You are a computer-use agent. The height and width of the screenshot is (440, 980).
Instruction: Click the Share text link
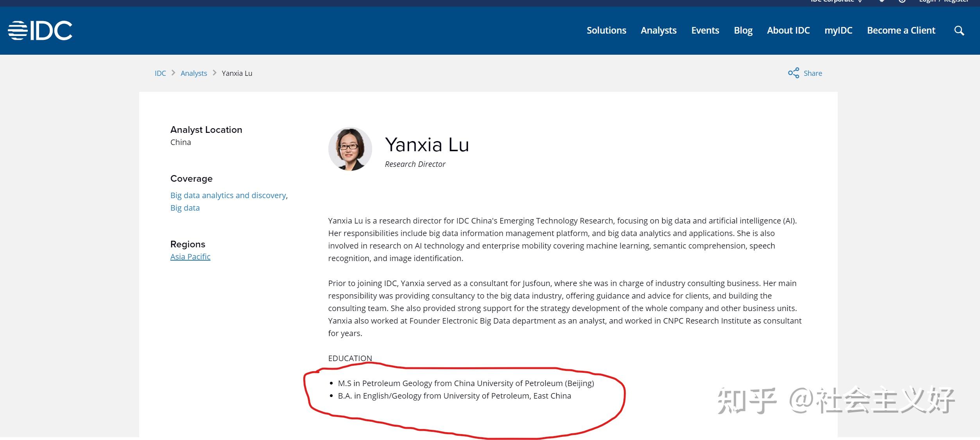coord(813,73)
